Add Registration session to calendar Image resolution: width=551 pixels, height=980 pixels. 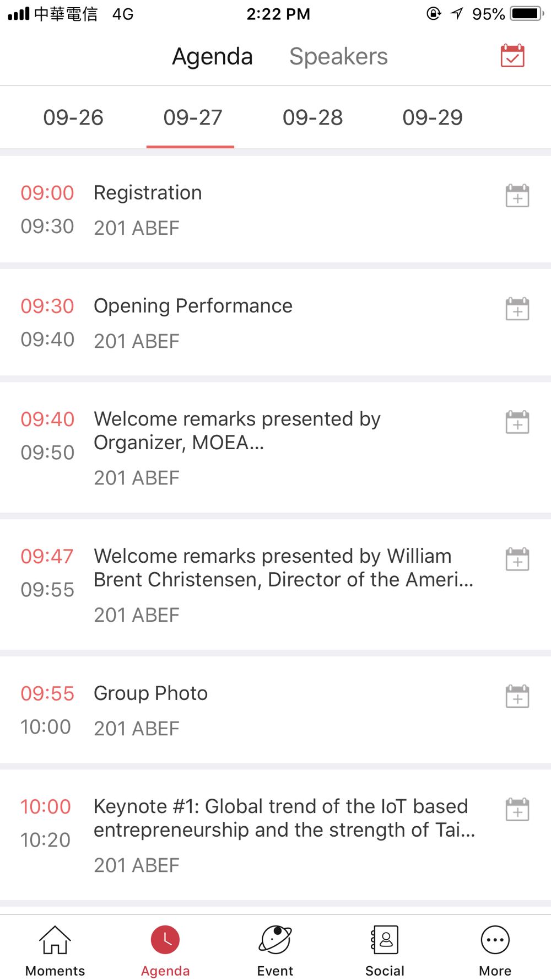(x=517, y=196)
